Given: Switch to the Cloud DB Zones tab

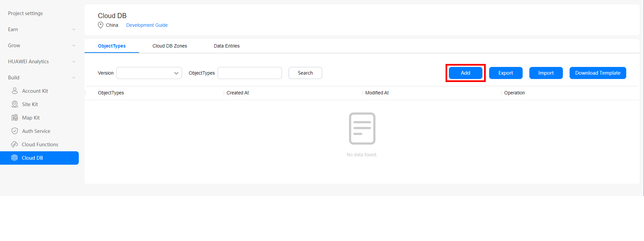Looking at the screenshot, I should [x=170, y=46].
